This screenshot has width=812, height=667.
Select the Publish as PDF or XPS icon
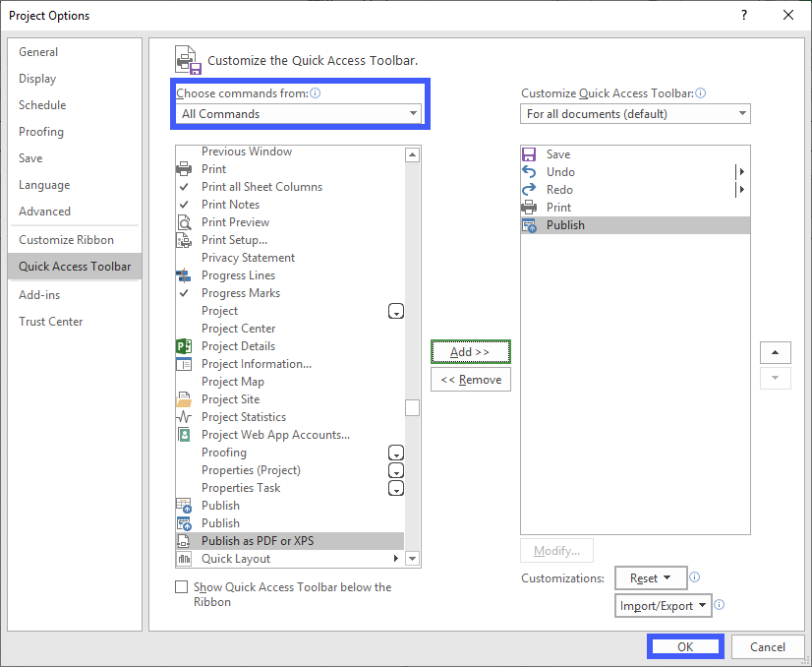point(184,541)
